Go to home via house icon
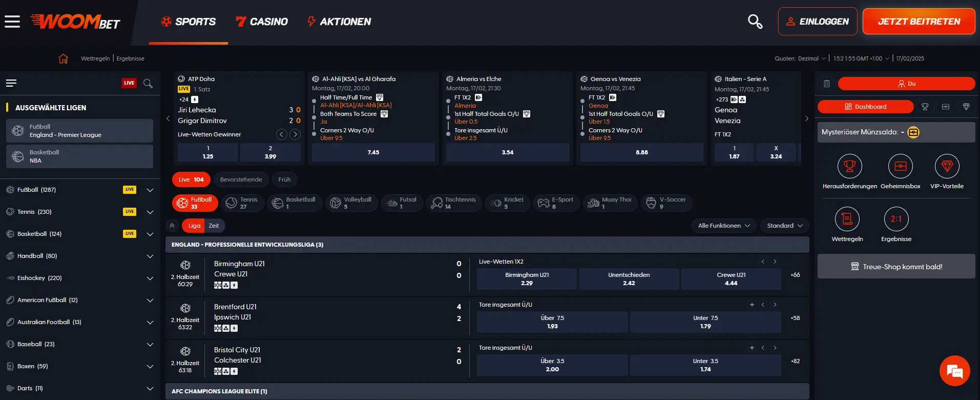980x400 pixels. click(63, 58)
